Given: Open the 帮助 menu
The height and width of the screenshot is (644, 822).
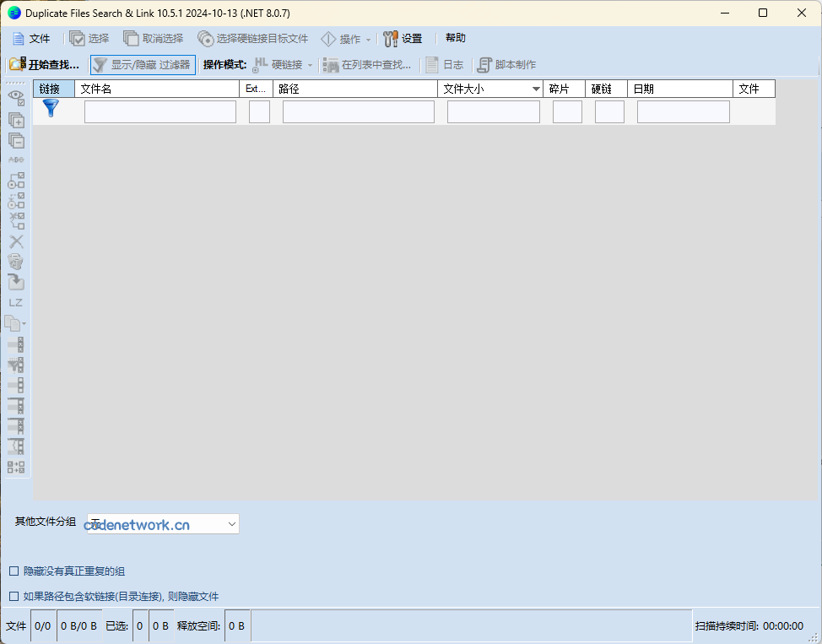Looking at the screenshot, I should [x=455, y=38].
